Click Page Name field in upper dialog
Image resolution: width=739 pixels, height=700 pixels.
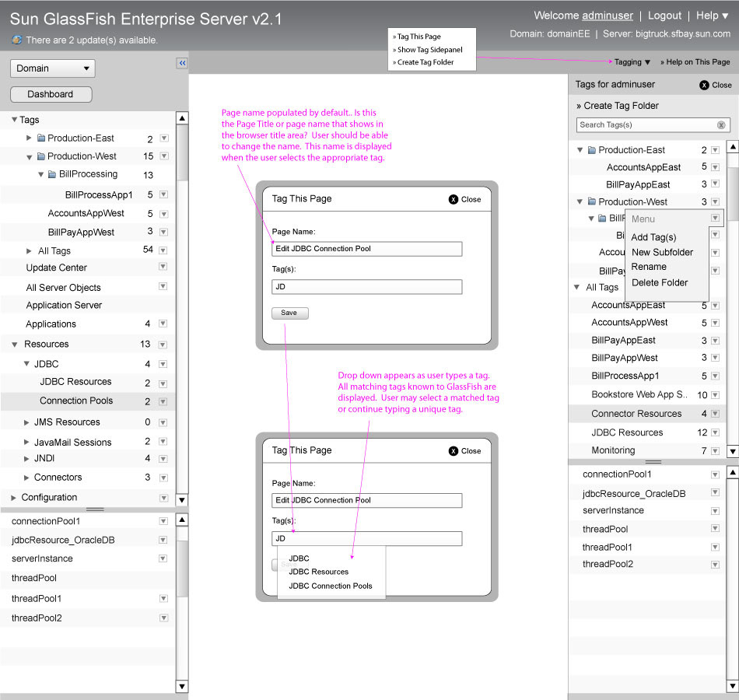[x=366, y=249]
